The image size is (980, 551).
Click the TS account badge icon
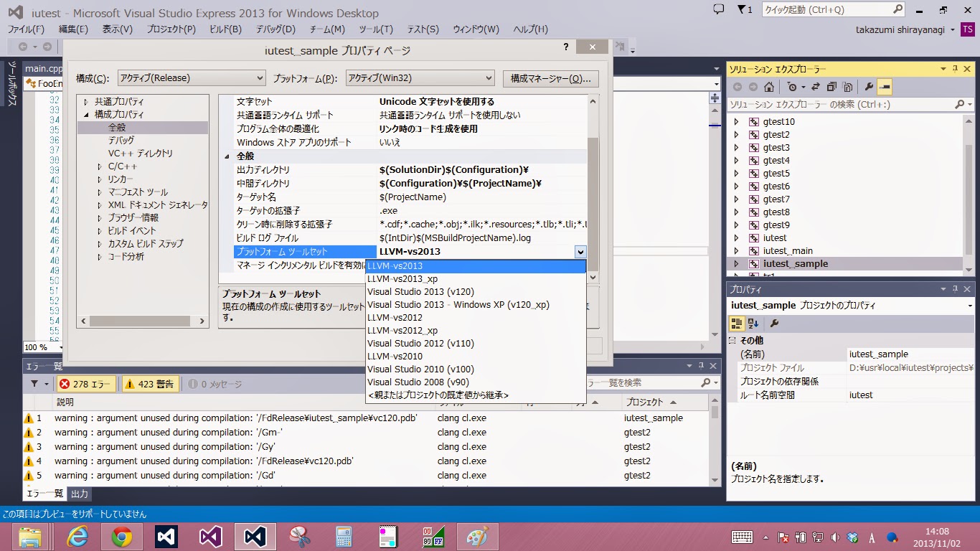968,29
